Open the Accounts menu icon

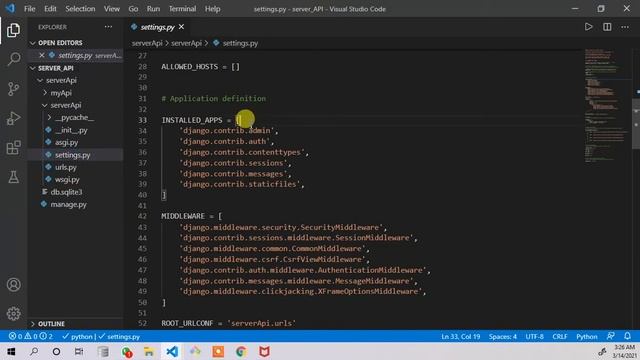click(x=13, y=284)
